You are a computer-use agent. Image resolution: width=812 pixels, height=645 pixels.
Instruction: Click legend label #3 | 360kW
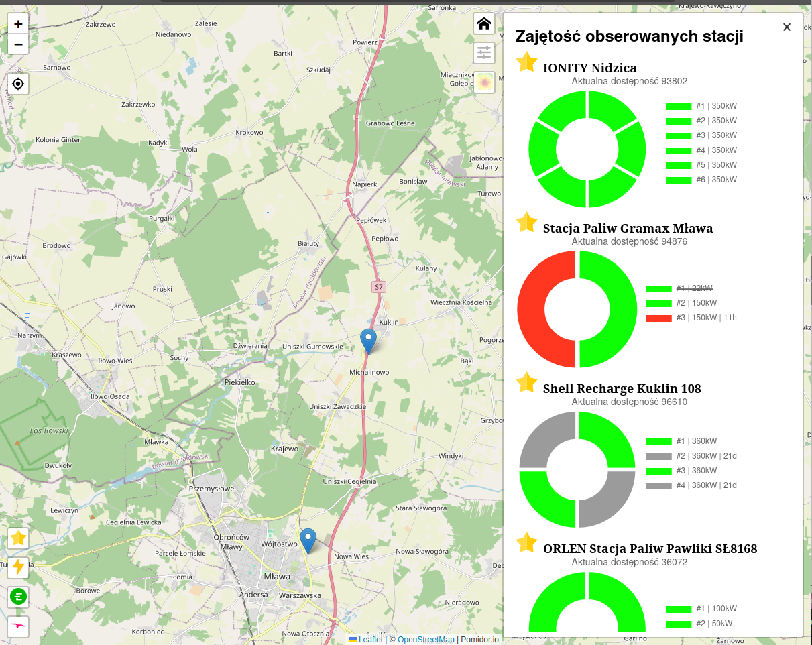click(x=696, y=471)
